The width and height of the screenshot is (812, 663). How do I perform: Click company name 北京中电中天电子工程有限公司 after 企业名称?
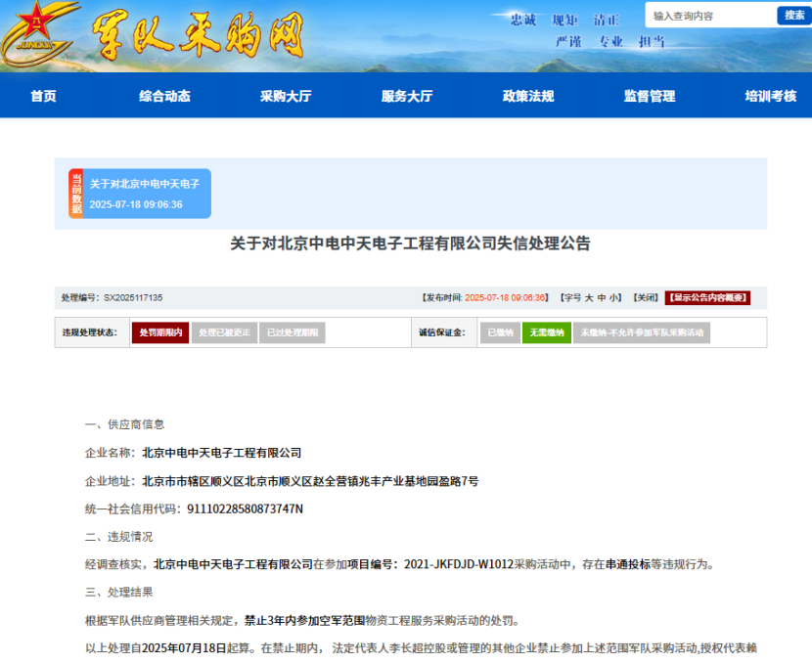(x=222, y=453)
